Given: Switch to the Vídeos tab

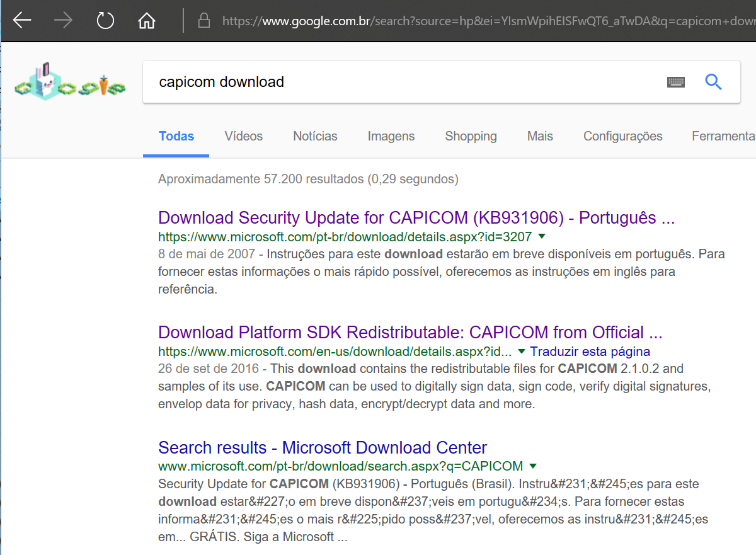Looking at the screenshot, I should pos(243,136).
